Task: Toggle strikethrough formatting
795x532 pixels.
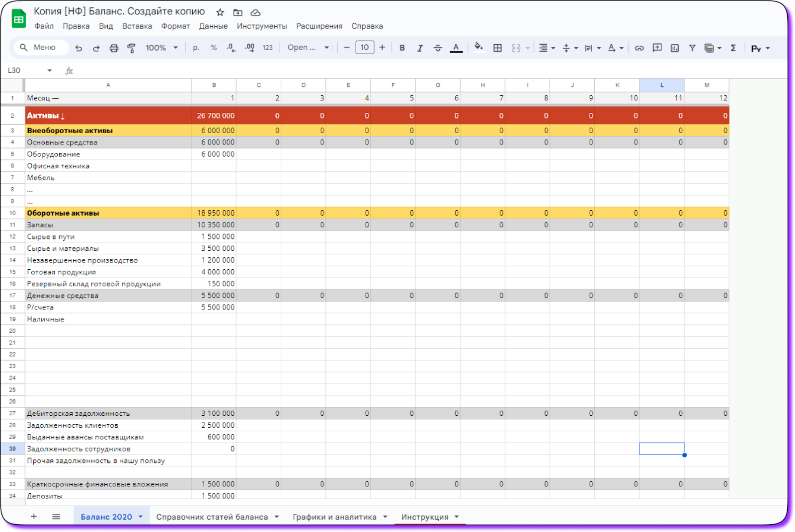Action: click(x=438, y=48)
